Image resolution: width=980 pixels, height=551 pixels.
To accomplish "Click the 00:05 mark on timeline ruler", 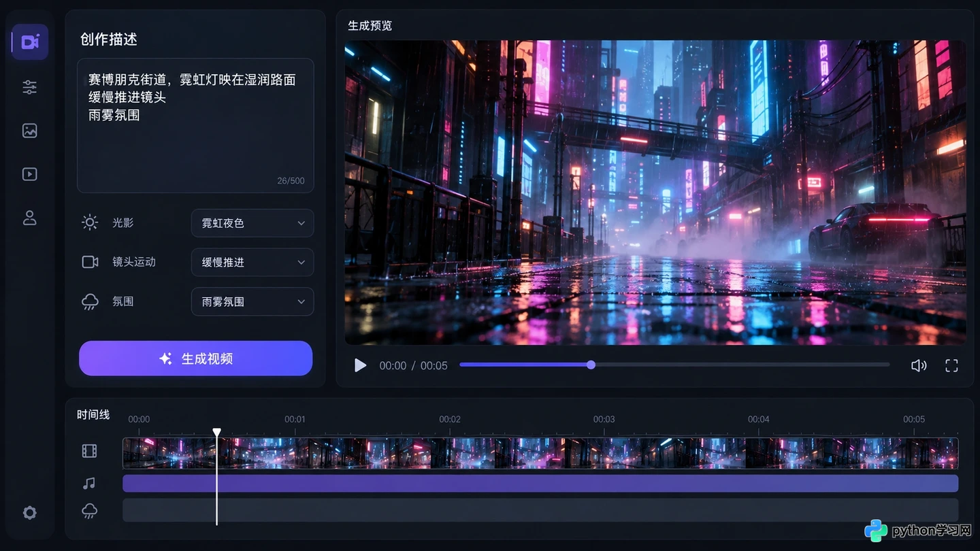I will [914, 420].
